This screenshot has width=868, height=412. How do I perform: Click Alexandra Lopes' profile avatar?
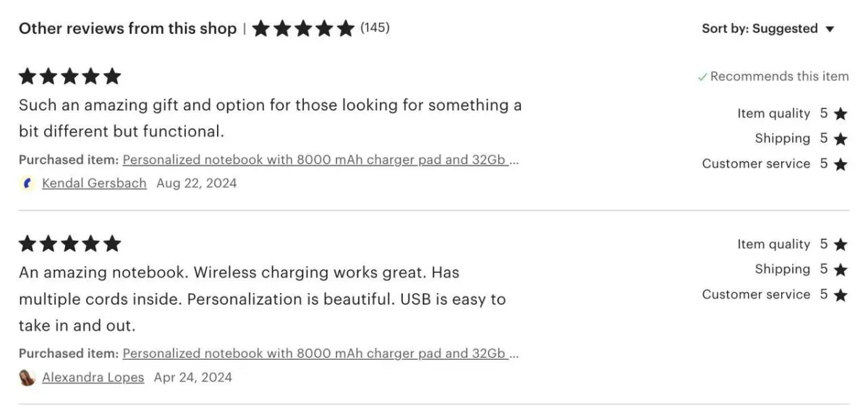point(27,377)
